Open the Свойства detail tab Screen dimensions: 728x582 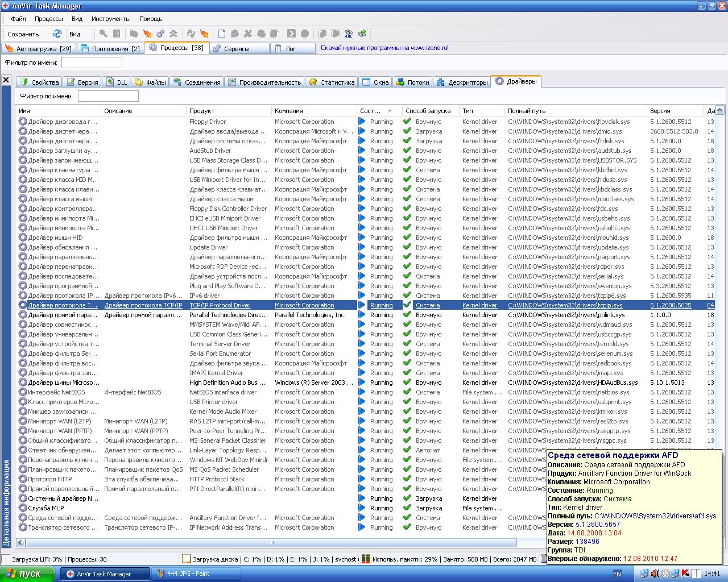(x=39, y=82)
